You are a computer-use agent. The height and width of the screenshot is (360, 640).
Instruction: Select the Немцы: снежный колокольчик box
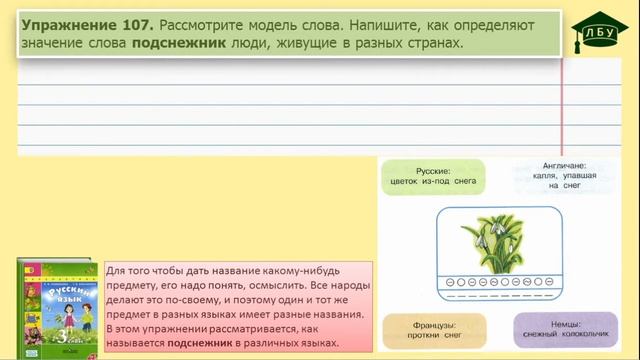point(566,329)
